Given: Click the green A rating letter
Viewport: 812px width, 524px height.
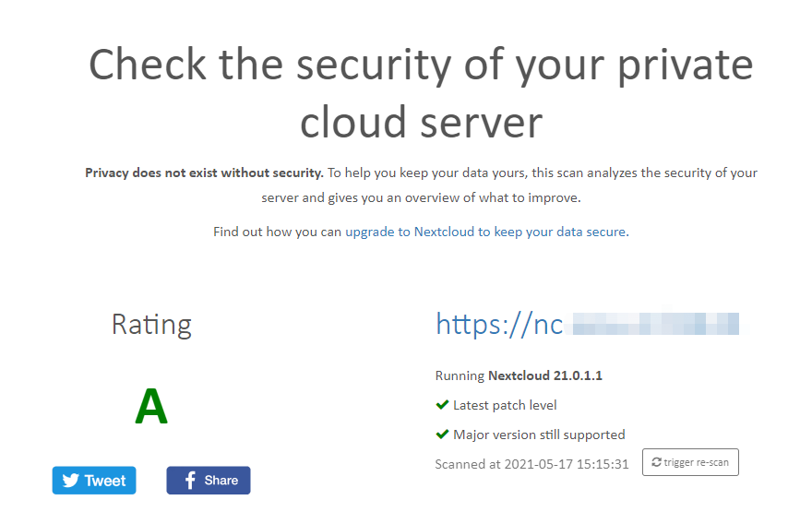Looking at the screenshot, I should [x=151, y=407].
